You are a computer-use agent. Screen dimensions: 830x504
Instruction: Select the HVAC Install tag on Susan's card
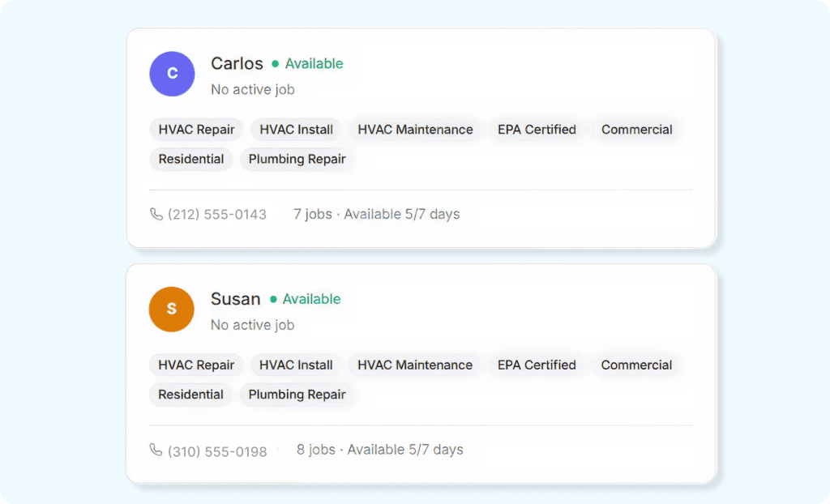pyautogui.click(x=296, y=365)
